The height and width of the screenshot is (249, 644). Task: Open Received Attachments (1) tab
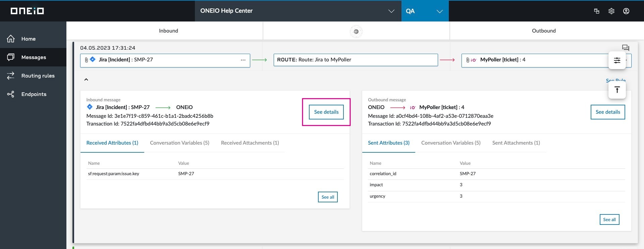tap(250, 143)
